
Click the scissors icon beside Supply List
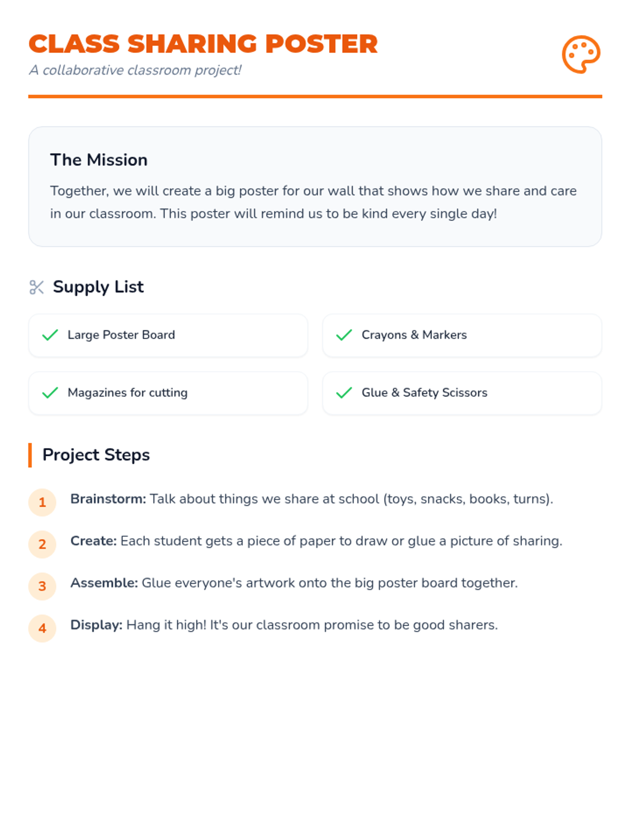coord(37,287)
